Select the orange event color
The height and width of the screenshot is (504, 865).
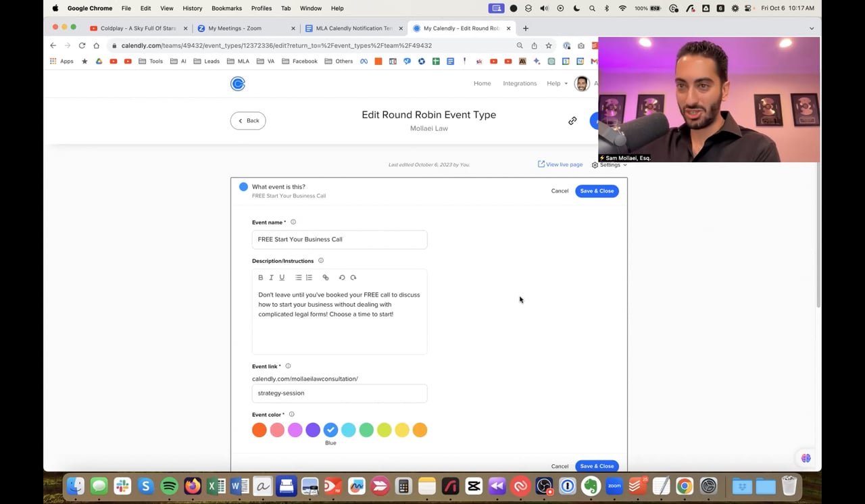[259, 430]
